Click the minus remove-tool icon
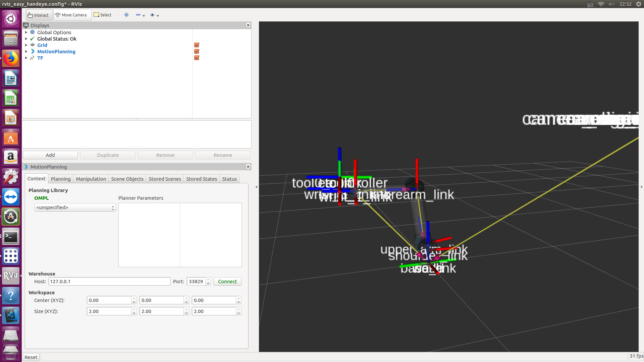 (138, 15)
